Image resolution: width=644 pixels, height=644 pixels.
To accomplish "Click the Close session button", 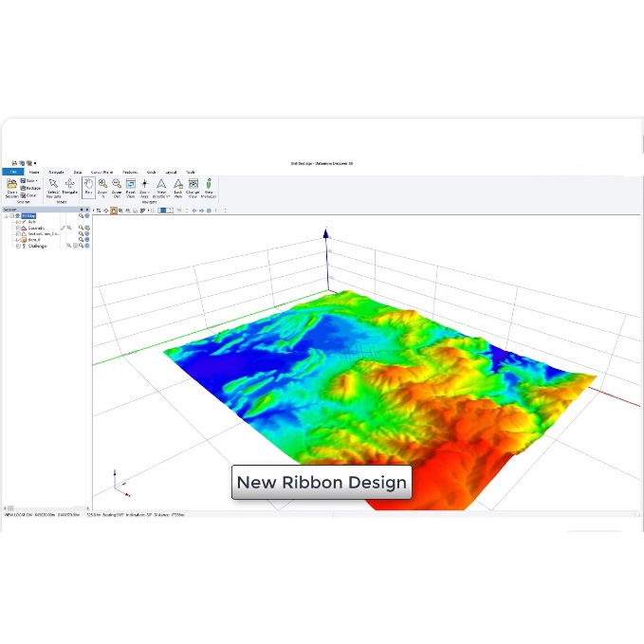I will tap(29, 195).
